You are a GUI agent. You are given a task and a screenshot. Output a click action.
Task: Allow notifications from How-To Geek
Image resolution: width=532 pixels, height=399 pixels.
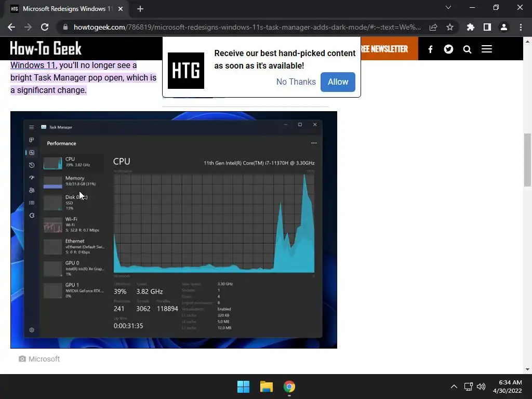coord(338,82)
